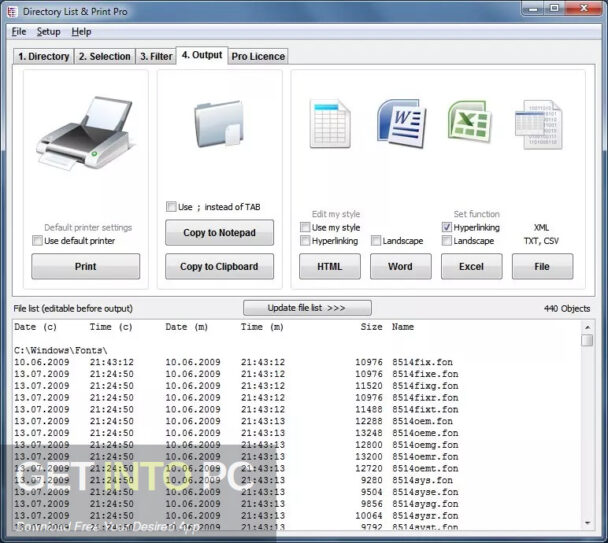
Task: Click the Print button
Action: [x=86, y=266]
